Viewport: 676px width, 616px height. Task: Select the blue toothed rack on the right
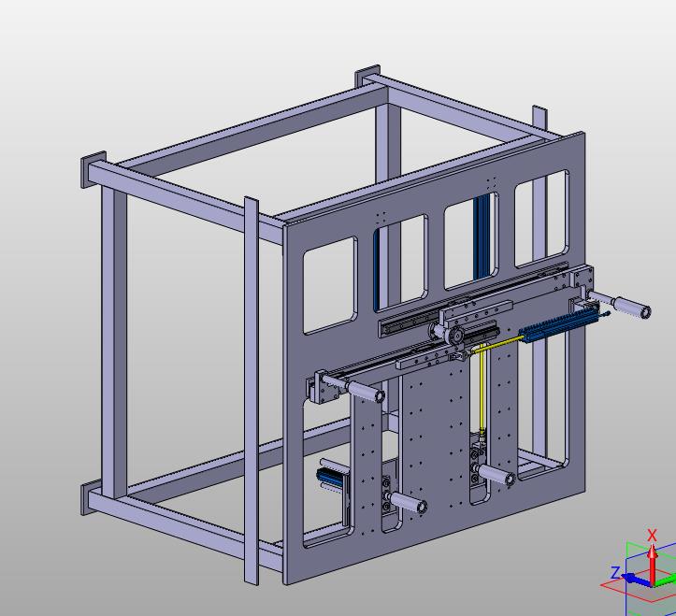click(x=559, y=326)
